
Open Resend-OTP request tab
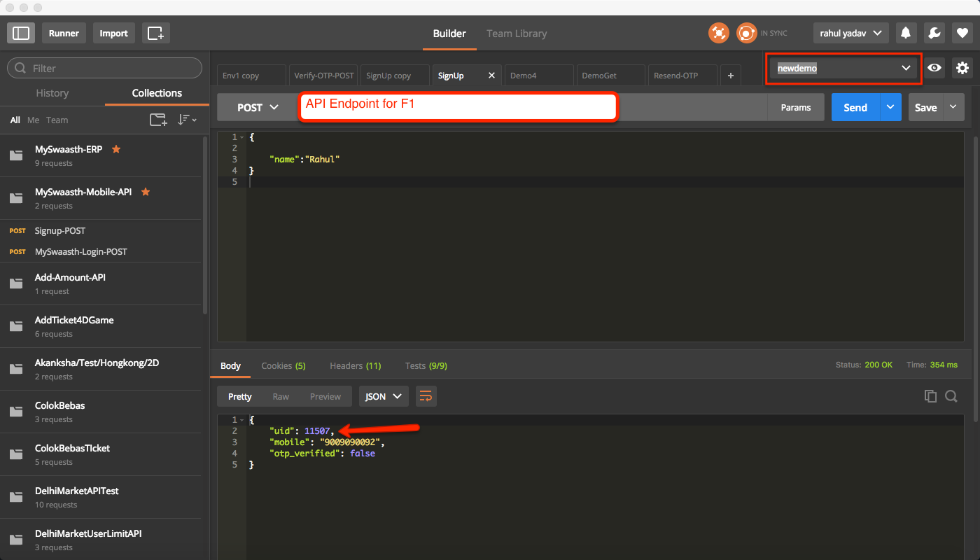click(683, 75)
